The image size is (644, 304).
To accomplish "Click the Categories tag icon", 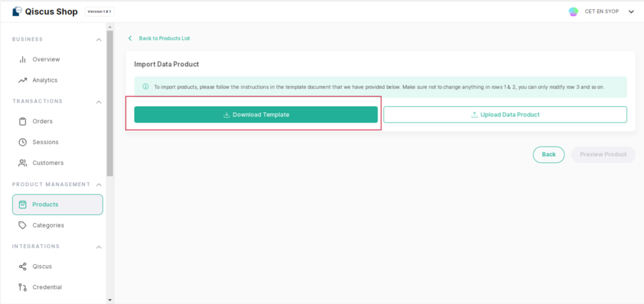I will tap(23, 225).
